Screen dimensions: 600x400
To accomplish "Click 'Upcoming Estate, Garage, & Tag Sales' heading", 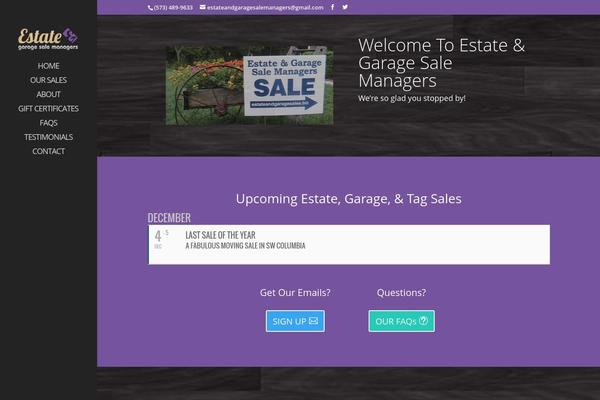I will coord(349,199).
